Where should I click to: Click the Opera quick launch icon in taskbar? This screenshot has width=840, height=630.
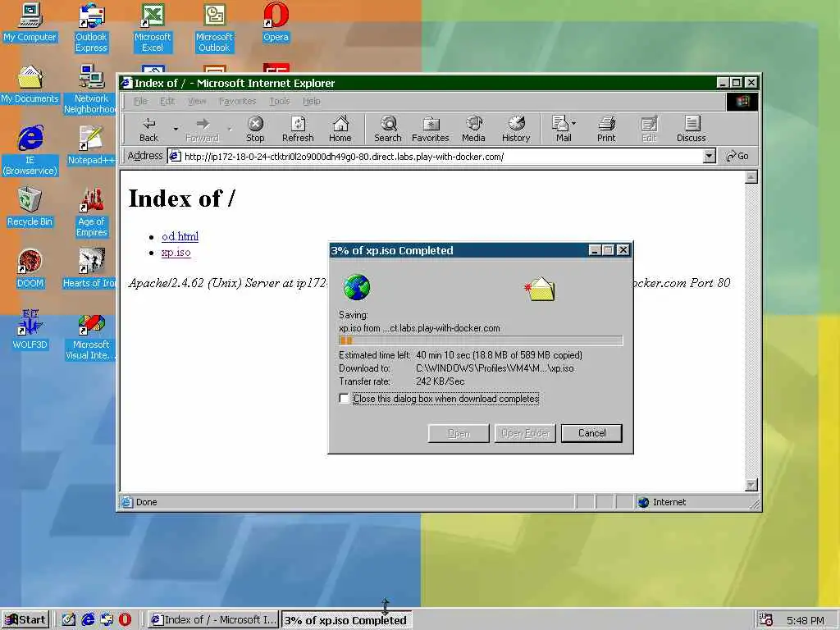click(125, 619)
